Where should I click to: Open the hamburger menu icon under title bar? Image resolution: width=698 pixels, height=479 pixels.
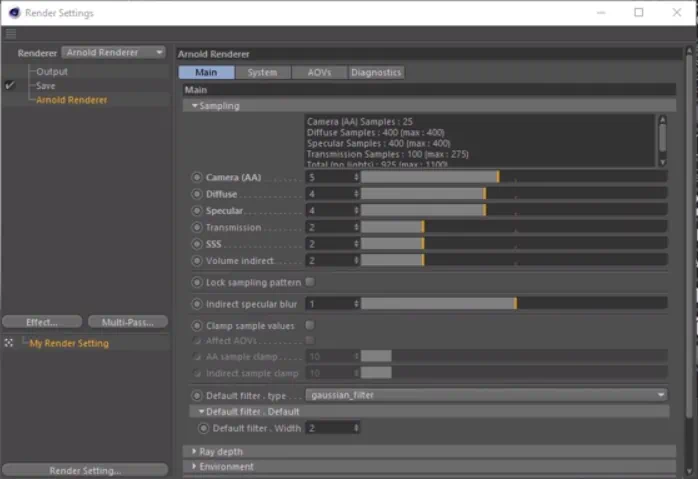[11, 33]
